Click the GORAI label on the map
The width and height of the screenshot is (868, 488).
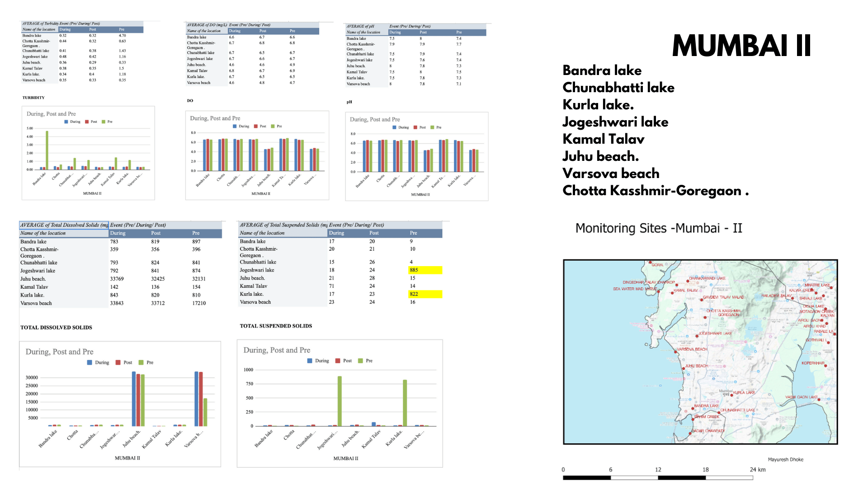point(658,265)
